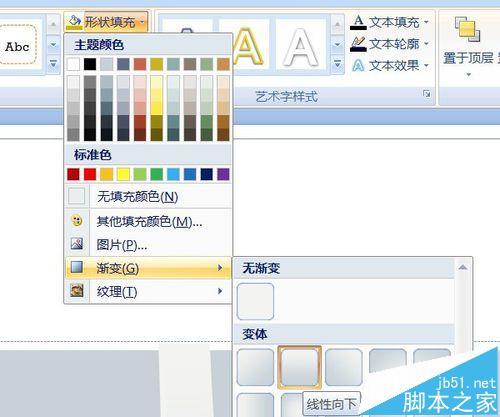The width and height of the screenshot is (500, 417).
Task: Click the gradient square icon beside 渐变(G)
Action: coord(77,267)
